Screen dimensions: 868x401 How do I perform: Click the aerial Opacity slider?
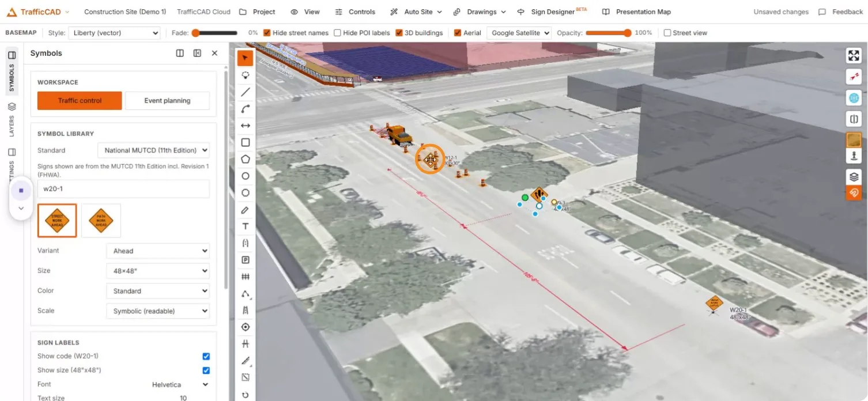(x=609, y=33)
